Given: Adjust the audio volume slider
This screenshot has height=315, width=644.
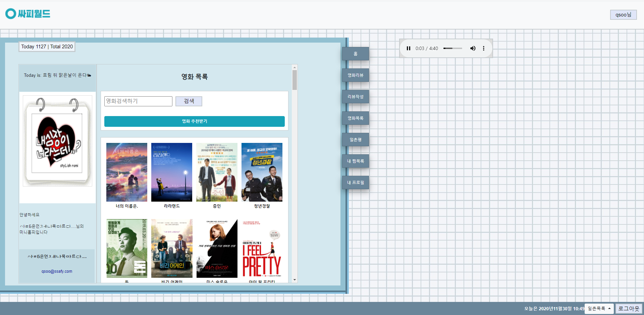Looking at the screenshot, I should 452,48.
